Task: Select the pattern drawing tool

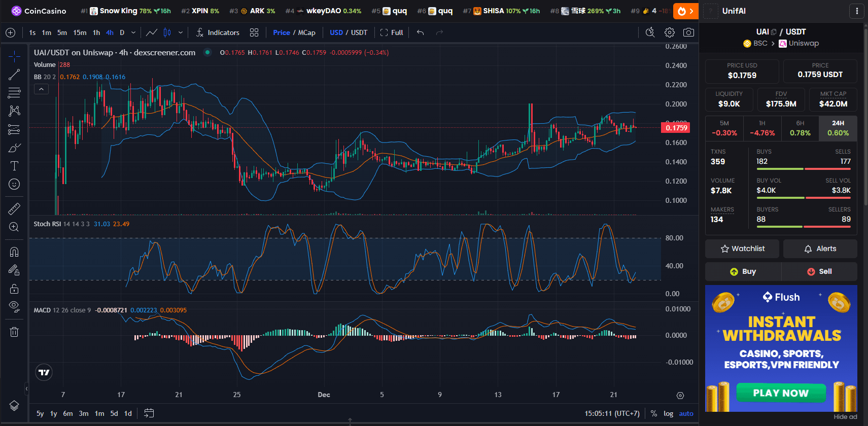Action: [x=14, y=111]
